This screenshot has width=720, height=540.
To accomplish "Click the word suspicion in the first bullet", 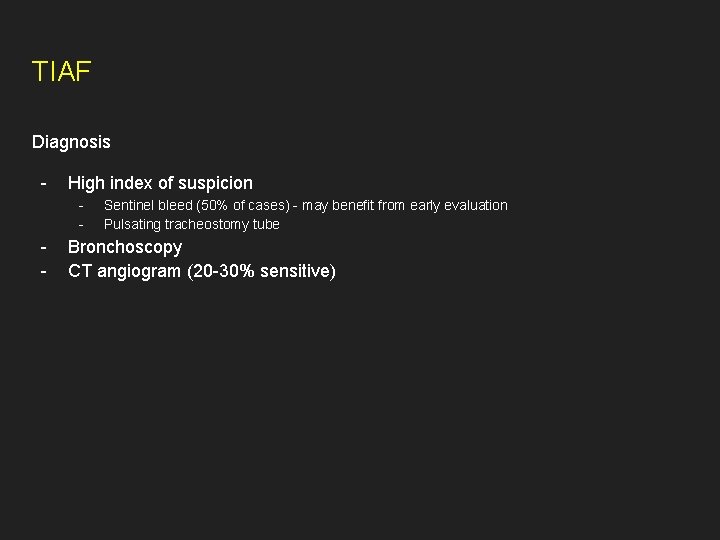I will [x=215, y=183].
